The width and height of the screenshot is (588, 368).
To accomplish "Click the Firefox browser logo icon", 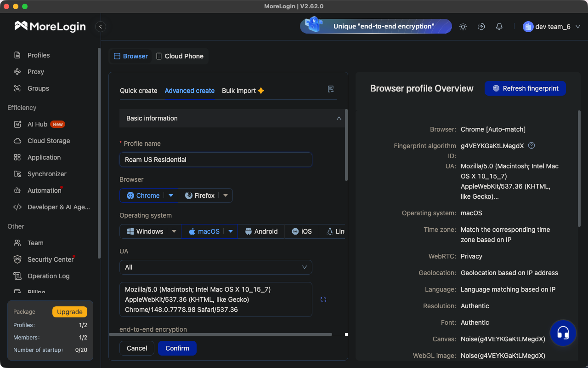I will pyautogui.click(x=188, y=195).
